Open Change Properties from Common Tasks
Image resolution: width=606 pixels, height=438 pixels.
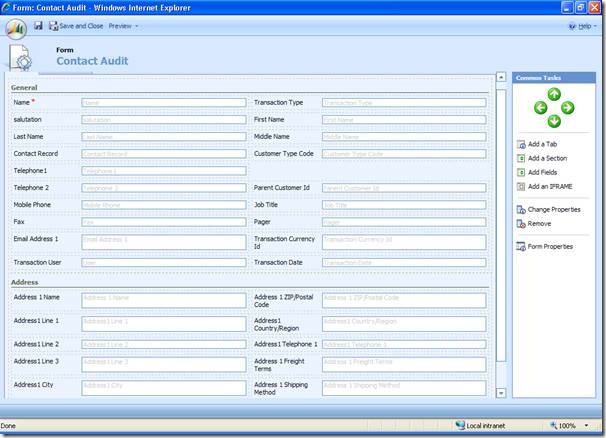(554, 209)
